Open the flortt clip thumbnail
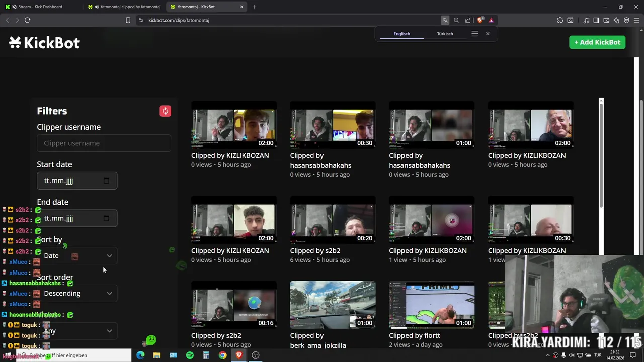Image resolution: width=644 pixels, height=362 pixels. point(432,305)
